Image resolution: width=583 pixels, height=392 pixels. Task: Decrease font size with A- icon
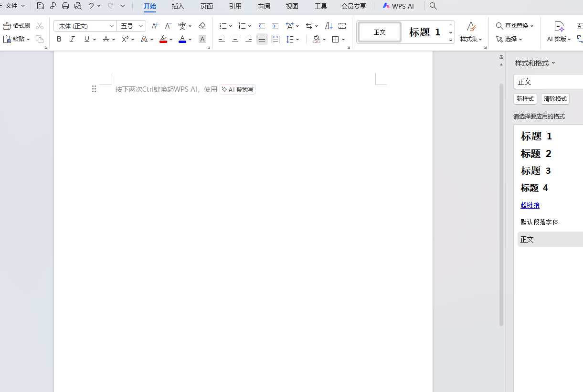click(x=168, y=26)
